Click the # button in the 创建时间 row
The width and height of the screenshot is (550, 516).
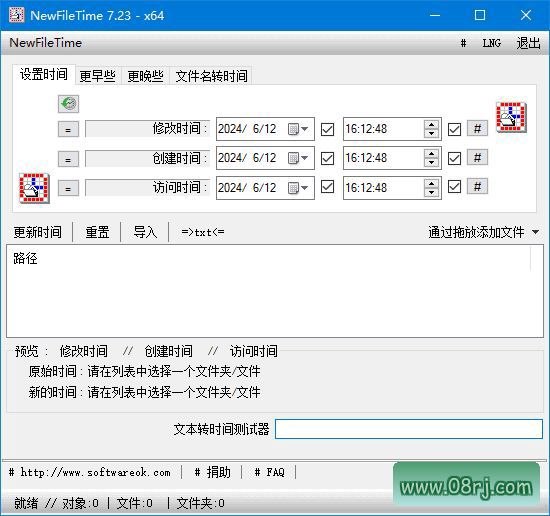click(477, 158)
